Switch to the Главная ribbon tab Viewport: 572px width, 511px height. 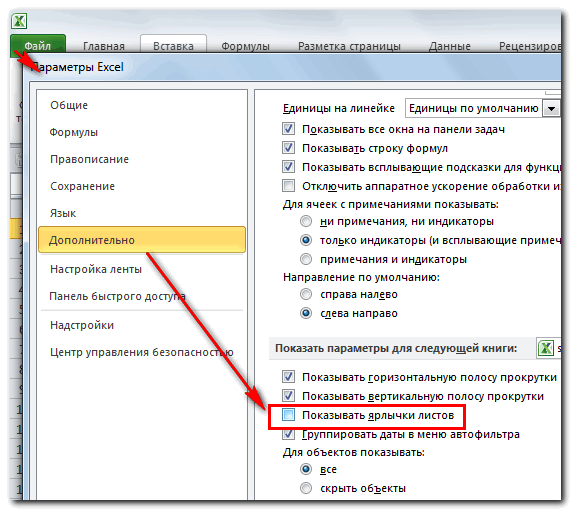pyautogui.click(x=104, y=46)
